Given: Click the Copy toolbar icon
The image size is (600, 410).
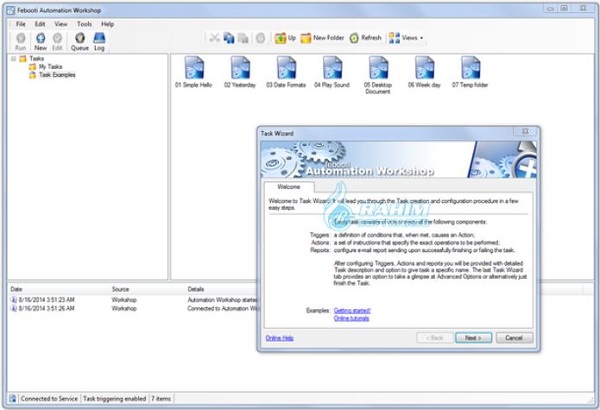Looking at the screenshot, I should coord(229,38).
